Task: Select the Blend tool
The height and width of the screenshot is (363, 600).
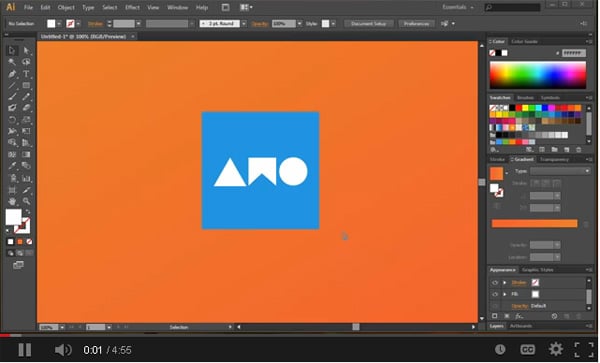Action: click(x=26, y=166)
